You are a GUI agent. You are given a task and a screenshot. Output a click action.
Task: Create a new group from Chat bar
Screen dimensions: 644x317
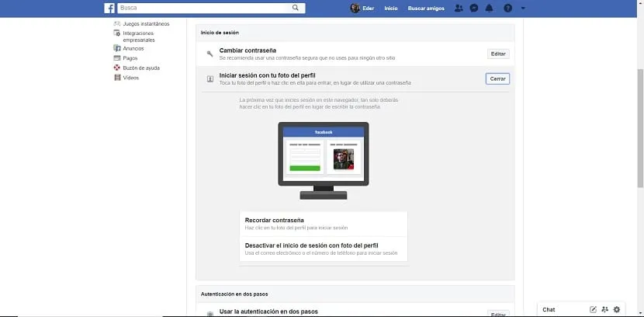(x=604, y=309)
